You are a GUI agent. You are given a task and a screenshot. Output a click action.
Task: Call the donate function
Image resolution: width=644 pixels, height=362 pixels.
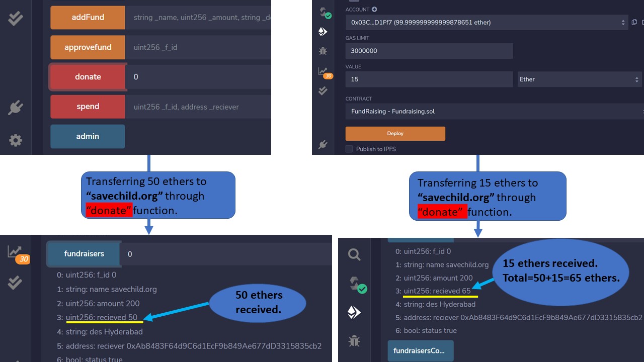(88, 76)
